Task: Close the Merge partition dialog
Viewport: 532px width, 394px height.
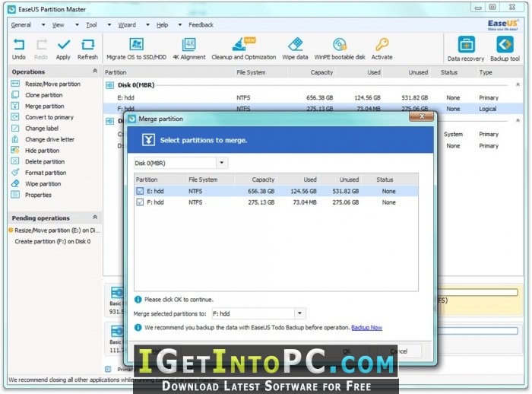Action: pyautogui.click(x=421, y=116)
